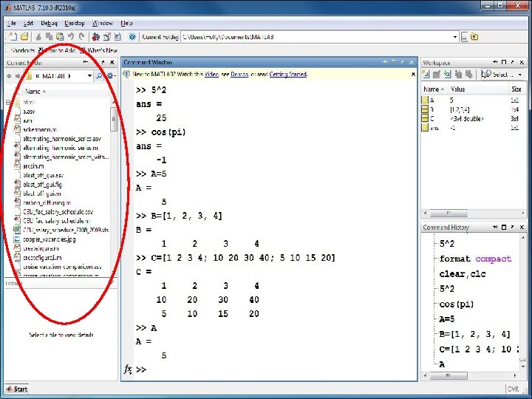Click the Open File folder icon

pyautogui.click(x=24, y=37)
